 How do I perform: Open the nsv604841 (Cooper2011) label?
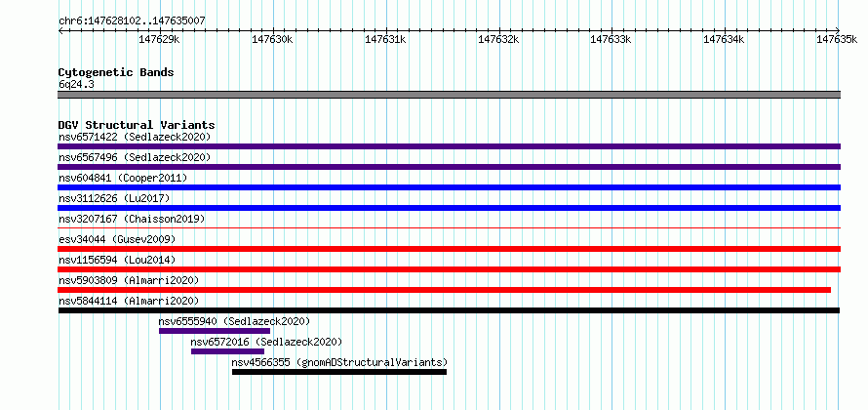pos(123,178)
